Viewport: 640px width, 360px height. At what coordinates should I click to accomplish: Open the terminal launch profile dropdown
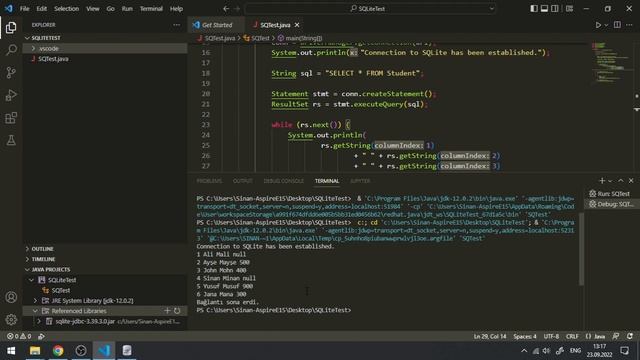point(610,181)
